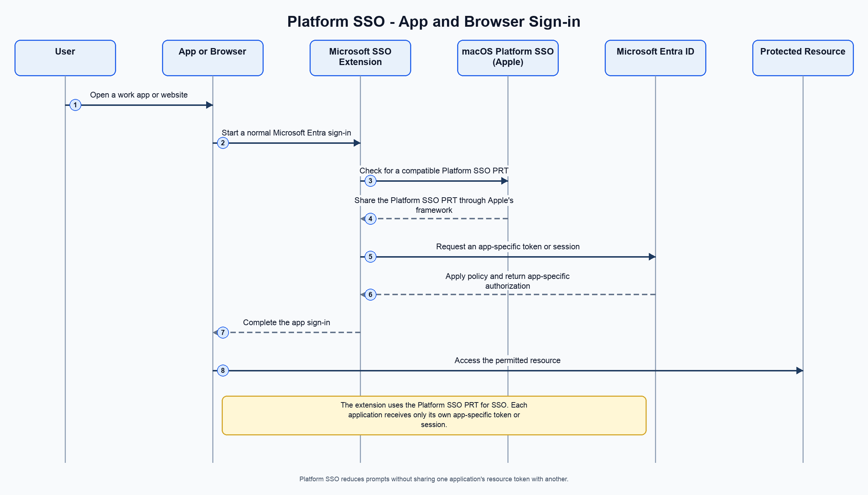
Task: Click the "Access the permitted resource" label
Action: (507, 360)
